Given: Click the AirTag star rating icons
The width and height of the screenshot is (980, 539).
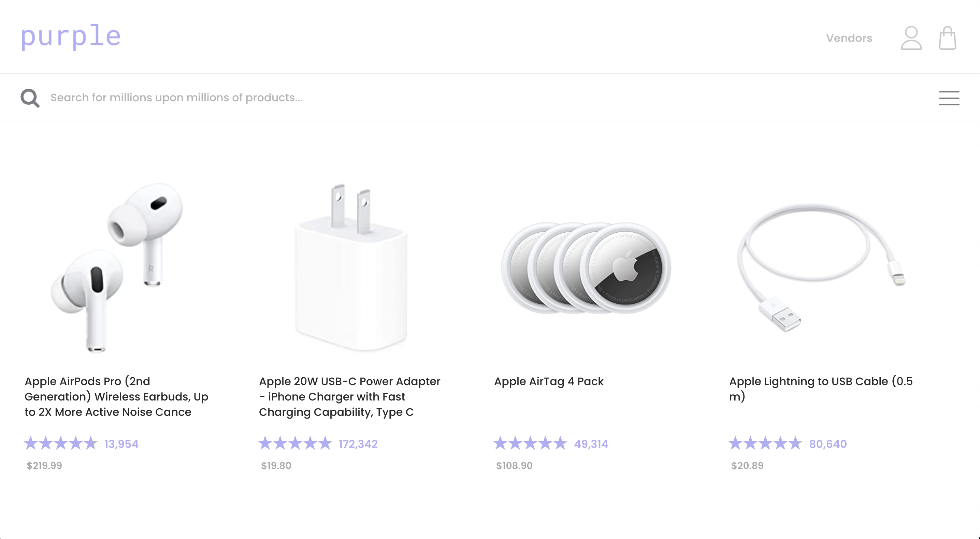Looking at the screenshot, I should [530, 443].
